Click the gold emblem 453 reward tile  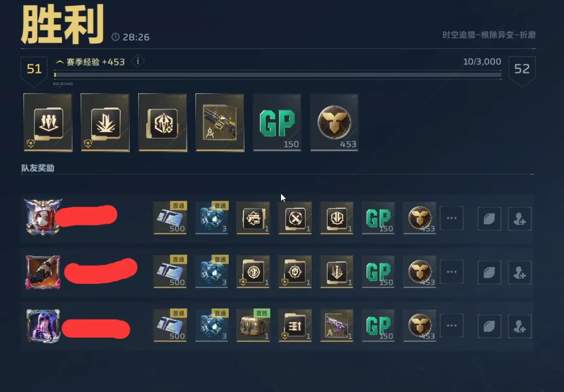[334, 123]
